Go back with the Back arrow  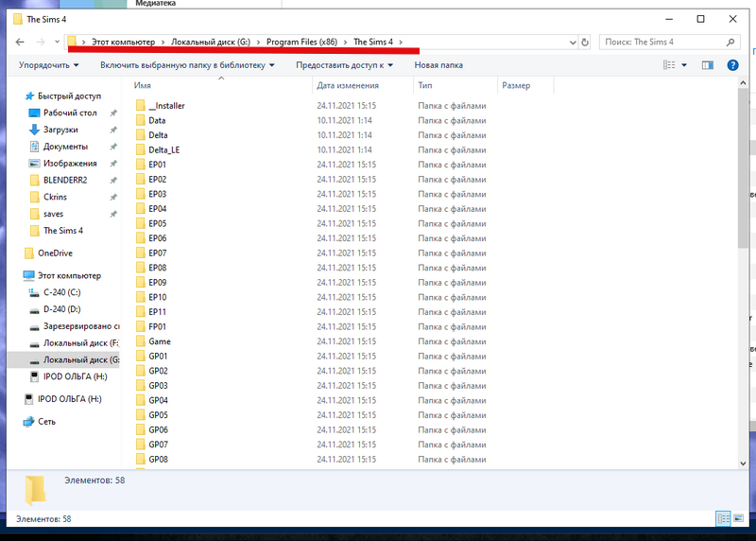(x=20, y=42)
